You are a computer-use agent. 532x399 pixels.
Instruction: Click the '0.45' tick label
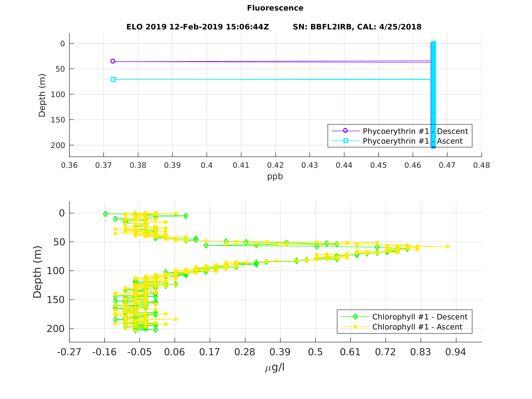tap(379, 166)
